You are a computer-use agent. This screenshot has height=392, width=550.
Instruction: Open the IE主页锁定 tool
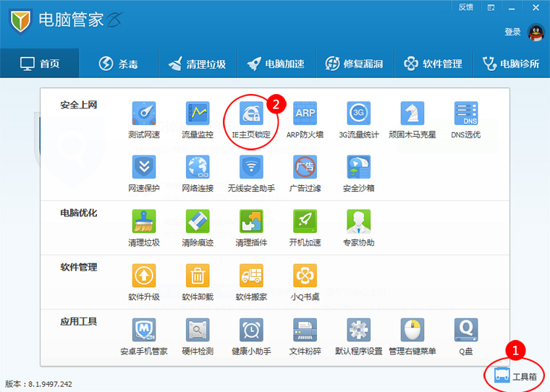coord(251,114)
